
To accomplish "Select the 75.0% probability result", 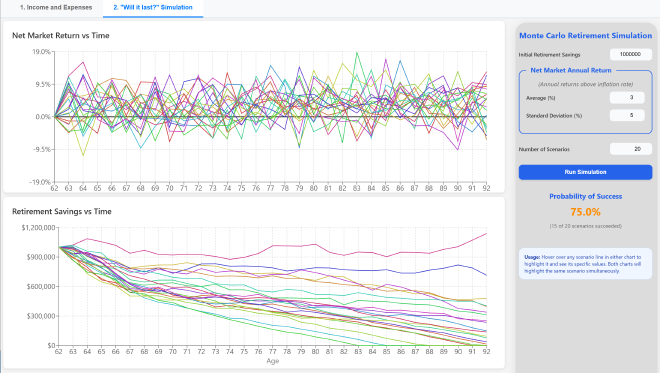I will [x=585, y=212].
